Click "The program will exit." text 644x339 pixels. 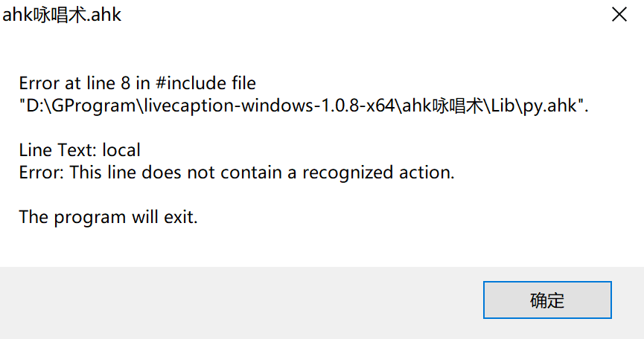[109, 217]
